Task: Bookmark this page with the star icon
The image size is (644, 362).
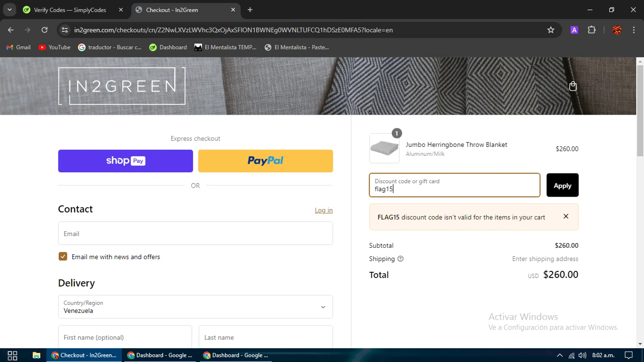Action: pyautogui.click(x=551, y=30)
